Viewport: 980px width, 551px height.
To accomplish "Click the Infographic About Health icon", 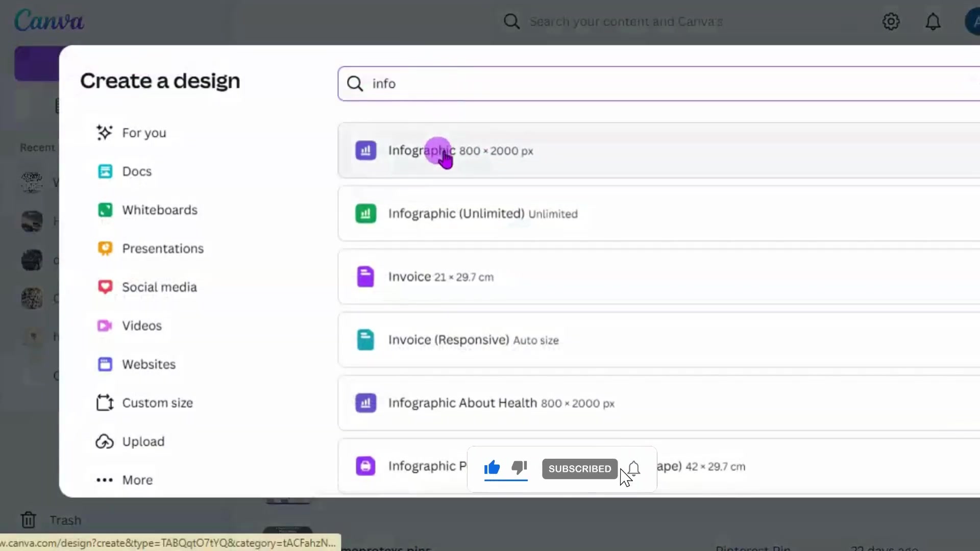I will tap(365, 403).
